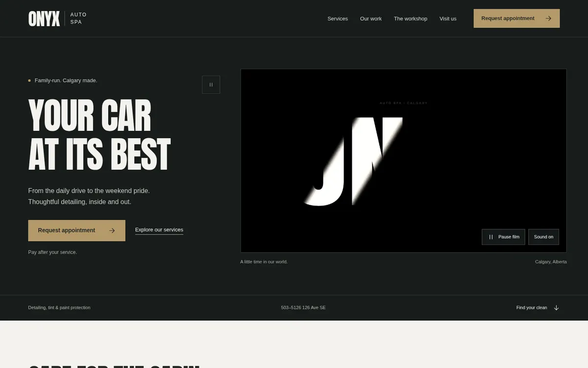This screenshot has height=368, width=588.
Task: Click the address 503–5126 126 Ave SE
Action: point(303,308)
